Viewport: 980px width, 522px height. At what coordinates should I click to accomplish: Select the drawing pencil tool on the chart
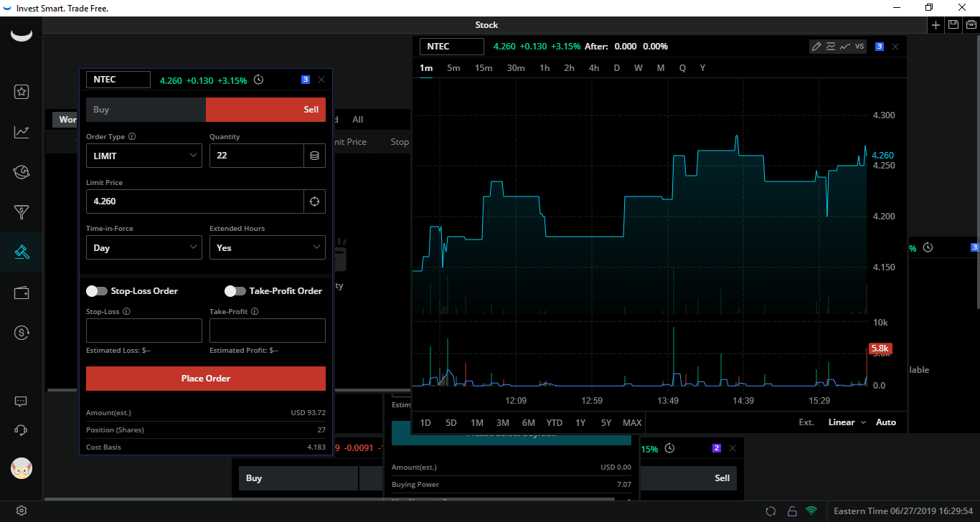tap(816, 46)
